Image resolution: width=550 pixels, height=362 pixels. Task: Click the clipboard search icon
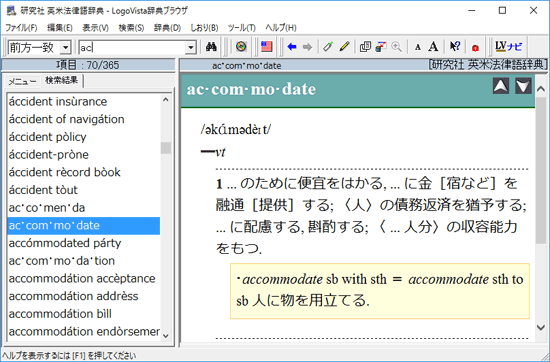[x=381, y=47]
